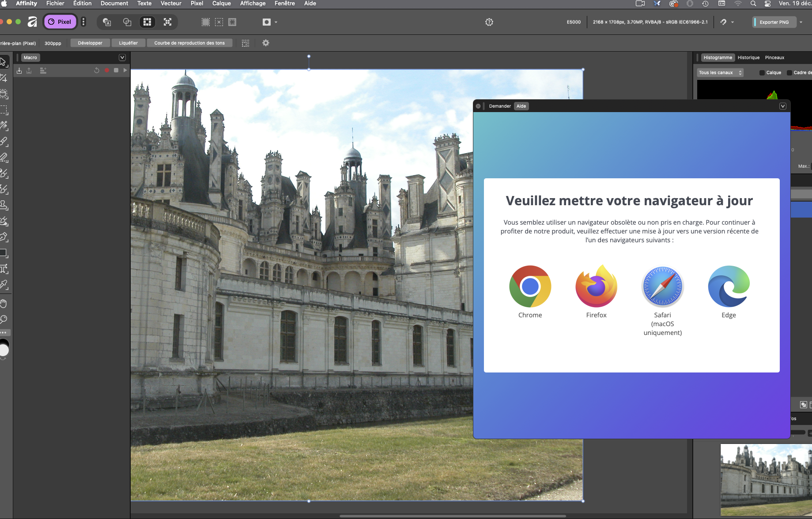
Task: Click the Développer button
Action: click(x=90, y=43)
